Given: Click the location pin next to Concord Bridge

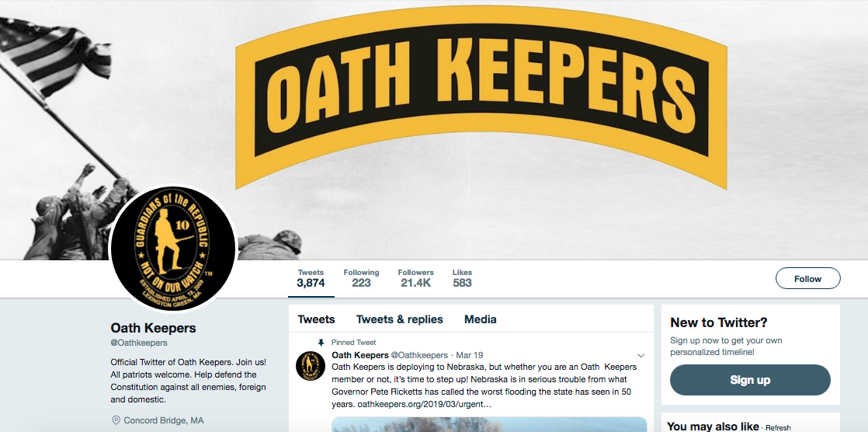Looking at the screenshot, I should pos(116,420).
